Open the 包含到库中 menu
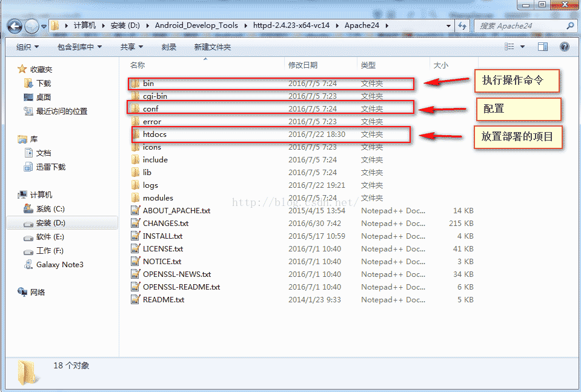This screenshot has height=392, width=581. 79,47
